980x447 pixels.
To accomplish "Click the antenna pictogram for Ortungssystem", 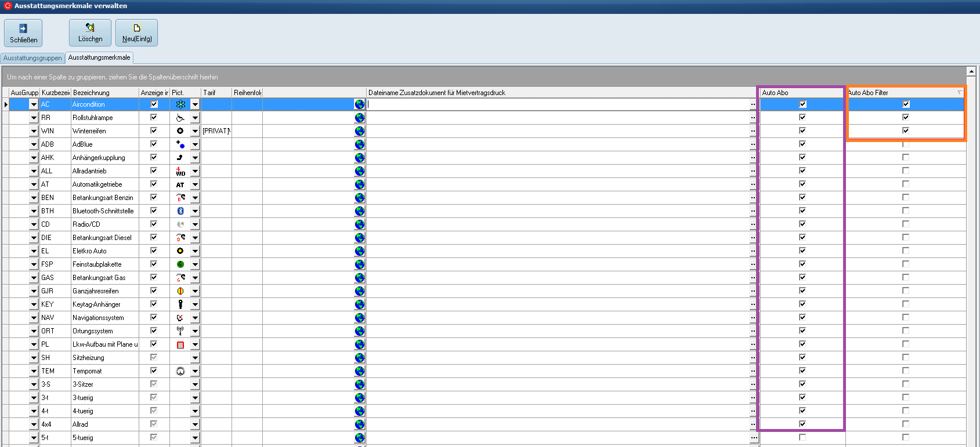I will [180, 331].
